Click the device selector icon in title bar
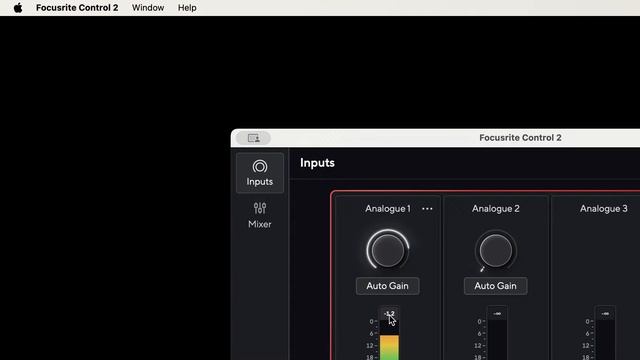Viewport: 640px width, 360px height. click(x=253, y=138)
